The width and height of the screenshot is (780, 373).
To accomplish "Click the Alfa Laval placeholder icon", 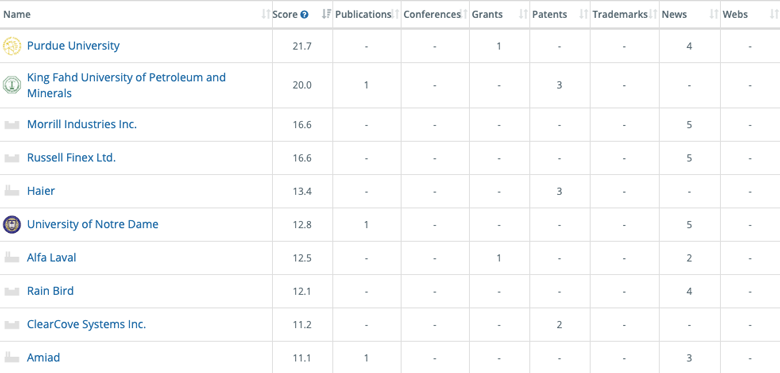I will click(11, 258).
